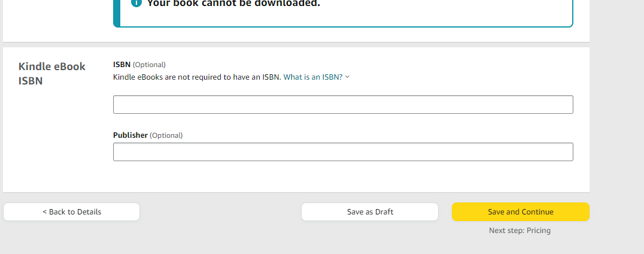The width and height of the screenshot is (644, 254).
Task: Click the Next step: Pricing caption
Action: click(520, 231)
